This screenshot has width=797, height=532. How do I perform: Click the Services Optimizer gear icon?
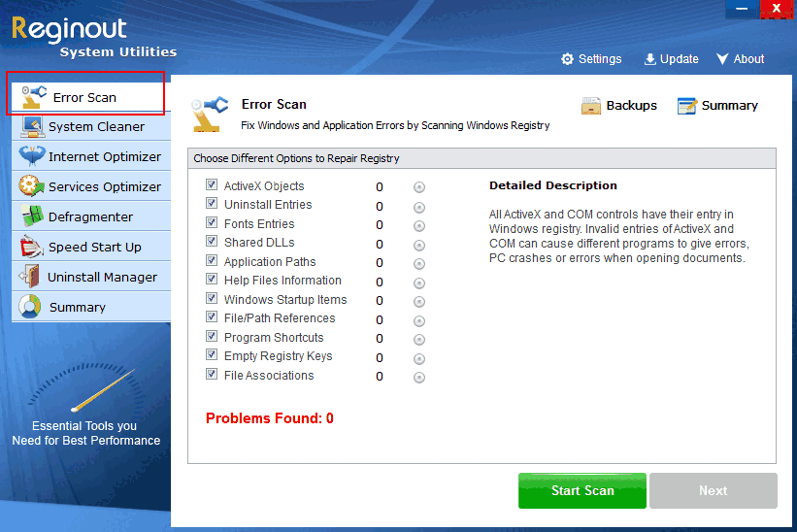pyautogui.click(x=31, y=186)
